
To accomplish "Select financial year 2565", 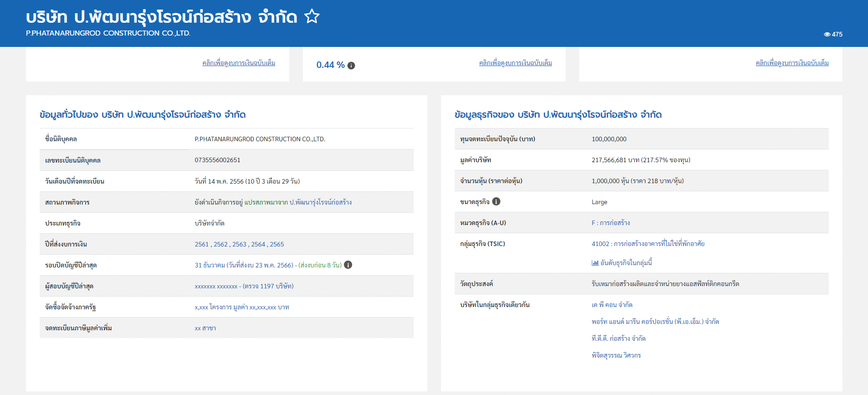I will point(277,244).
